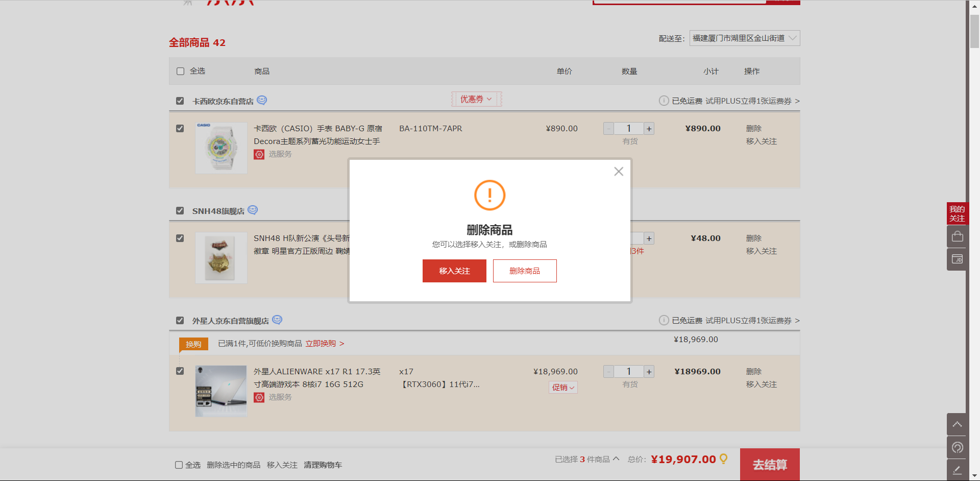The height and width of the screenshot is (481, 980).
Task: Open the ALIENWARE laptop product thumbnail
Action: (x=221, y=391)
